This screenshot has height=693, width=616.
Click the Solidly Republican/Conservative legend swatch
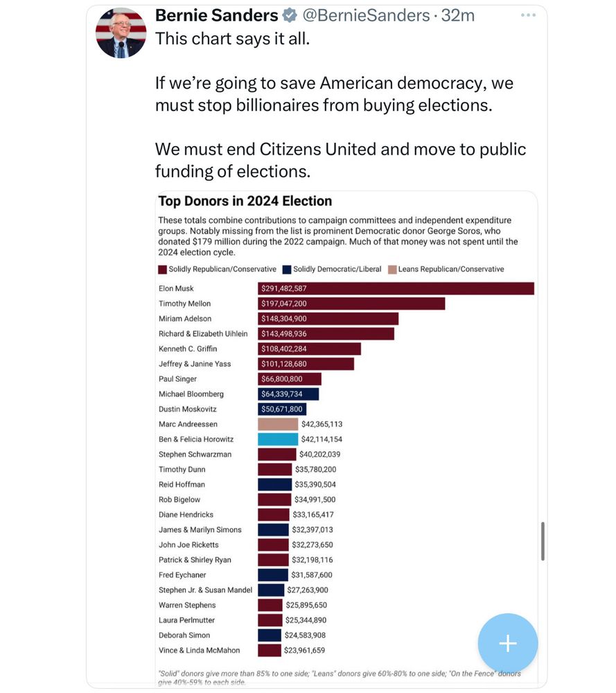[x=162, y=269]
